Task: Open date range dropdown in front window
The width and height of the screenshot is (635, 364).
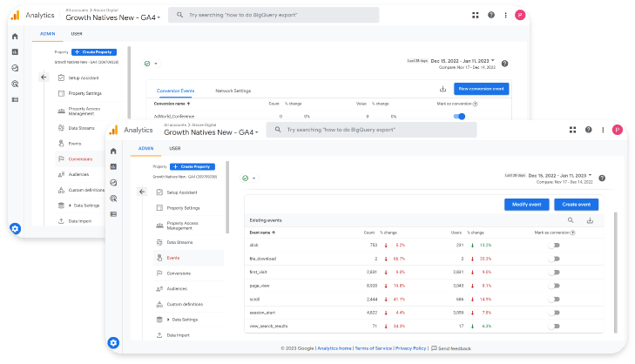Action: (x=560, y=176)
